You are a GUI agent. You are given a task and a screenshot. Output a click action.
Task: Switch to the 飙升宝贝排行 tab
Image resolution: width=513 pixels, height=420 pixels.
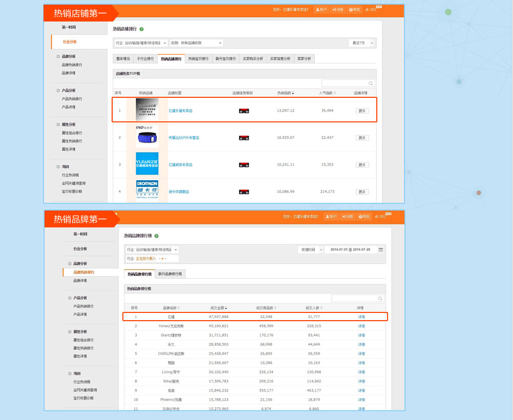[x=226, y=59]
